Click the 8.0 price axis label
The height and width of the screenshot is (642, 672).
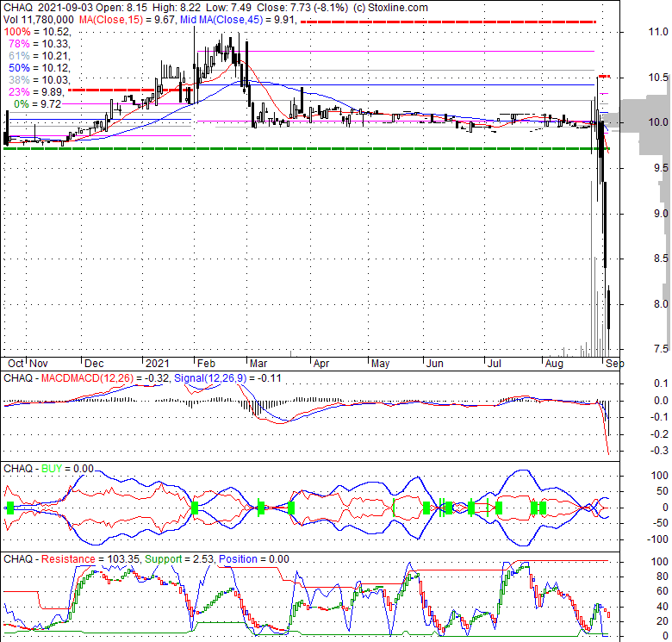pos(661,304)
